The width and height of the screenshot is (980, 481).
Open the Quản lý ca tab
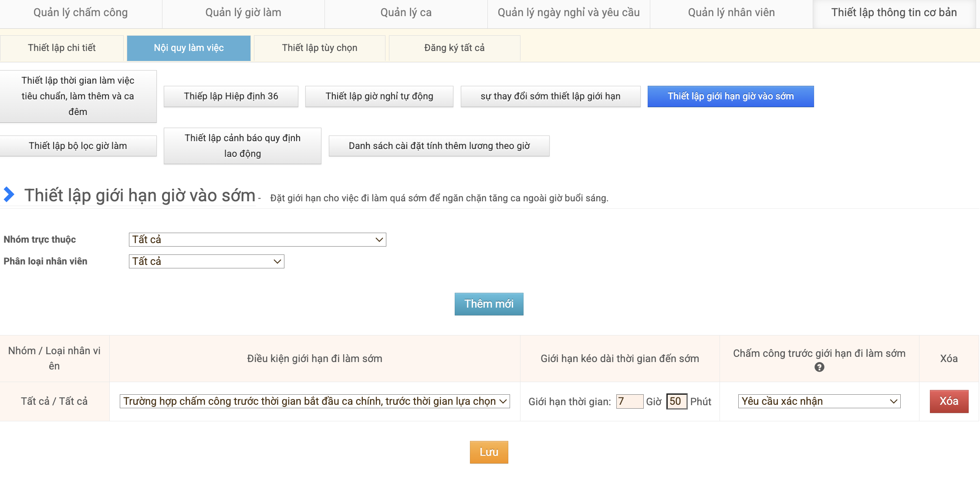tap(406, 13)
